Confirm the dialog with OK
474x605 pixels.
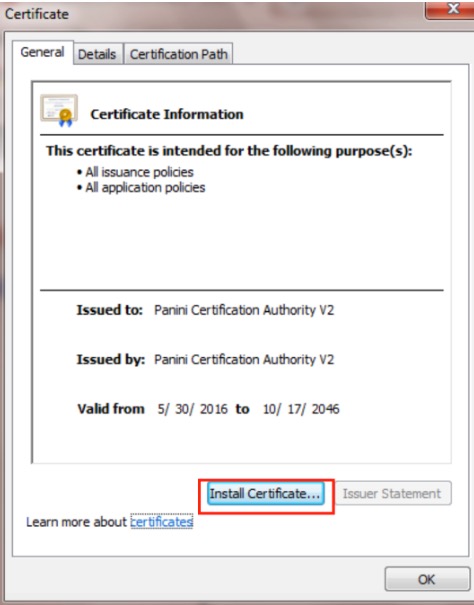point(427,579)
